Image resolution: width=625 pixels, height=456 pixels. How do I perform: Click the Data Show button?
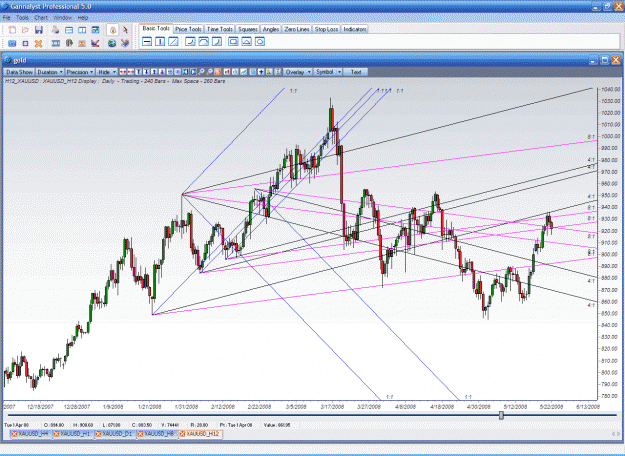[x=19, y=72]
